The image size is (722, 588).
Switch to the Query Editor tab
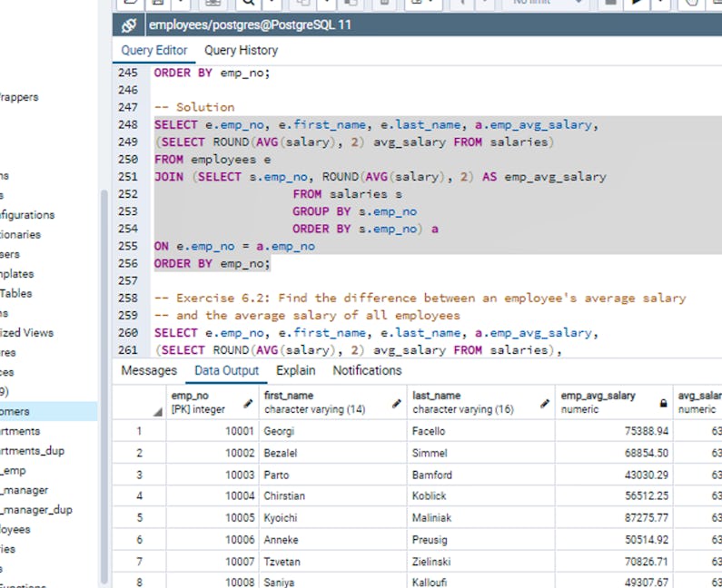pyautogui.click(x=154, y=50)
